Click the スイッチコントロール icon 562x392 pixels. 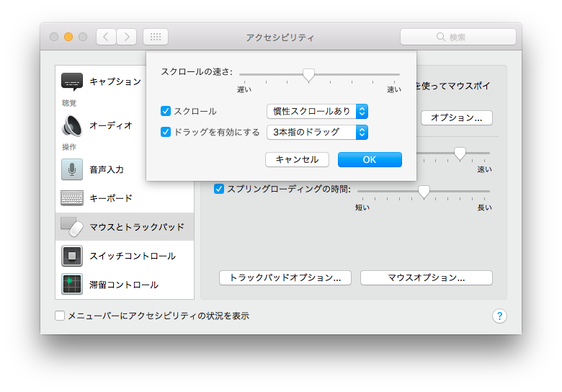[x=71, y=256]
